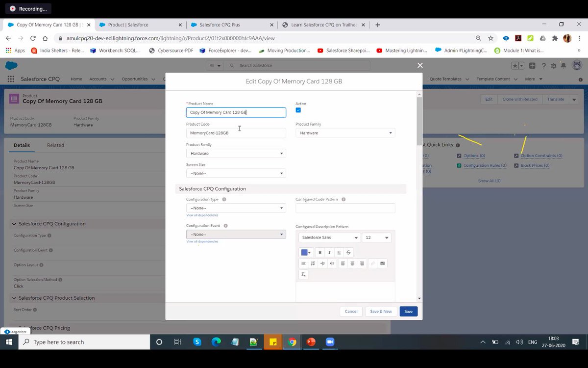Click the insert link icon
Image resolution: width=588 pixels, height=368 pixels.
pyautogui.click(x=373, y=263)
